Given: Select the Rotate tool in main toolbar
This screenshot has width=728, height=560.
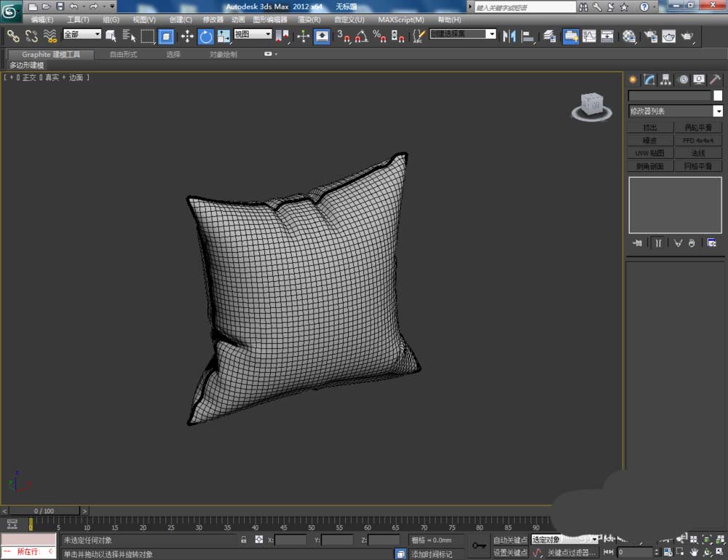Looking at the screenshot, I should click(x=206, y=36).
